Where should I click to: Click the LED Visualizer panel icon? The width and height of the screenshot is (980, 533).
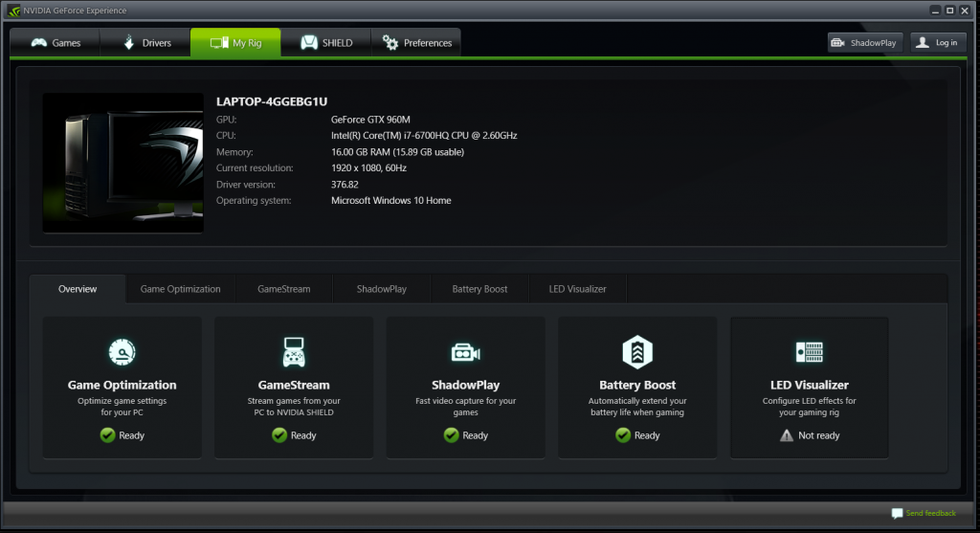[x=810, y=352]
